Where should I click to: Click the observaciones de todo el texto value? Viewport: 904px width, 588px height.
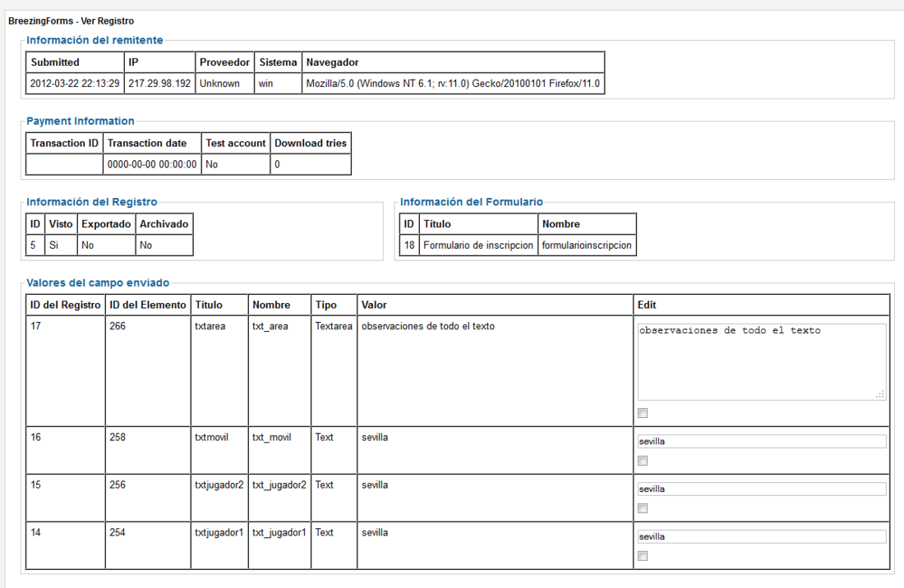[428, 326]
